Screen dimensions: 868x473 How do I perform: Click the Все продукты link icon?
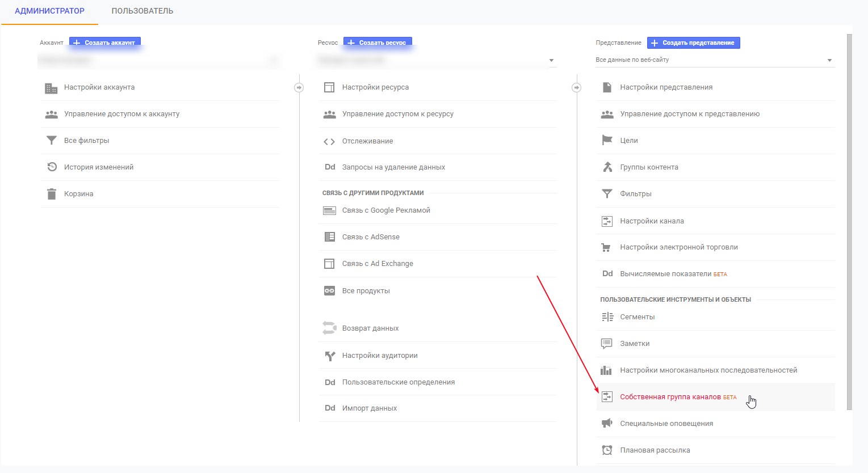[329, 291]
